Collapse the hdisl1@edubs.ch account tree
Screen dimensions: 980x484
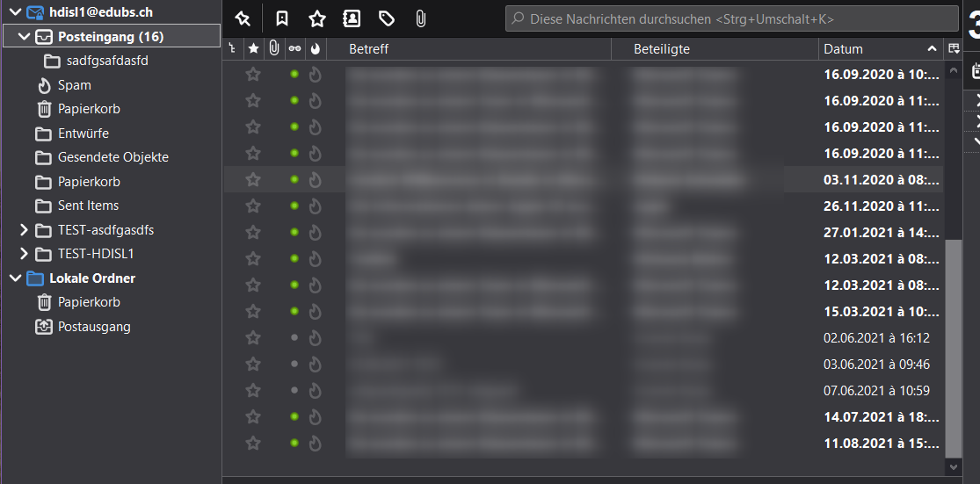pyautogui.click(x=15, y=12)
